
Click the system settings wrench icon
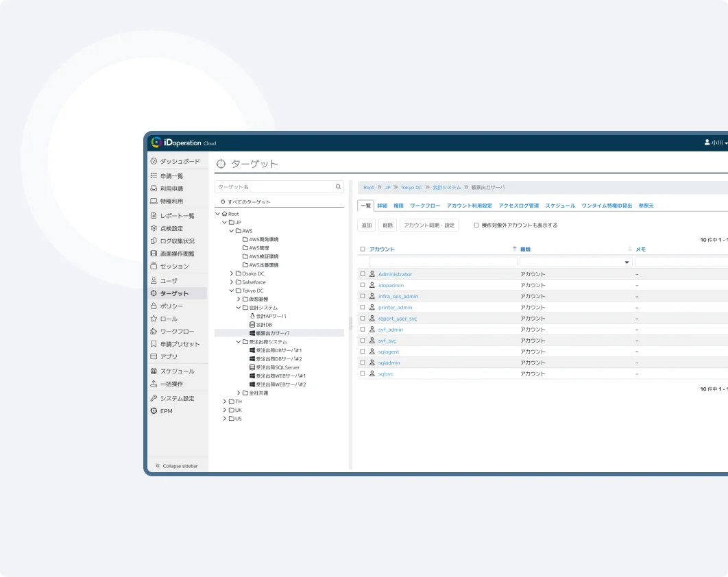point(154,398)
